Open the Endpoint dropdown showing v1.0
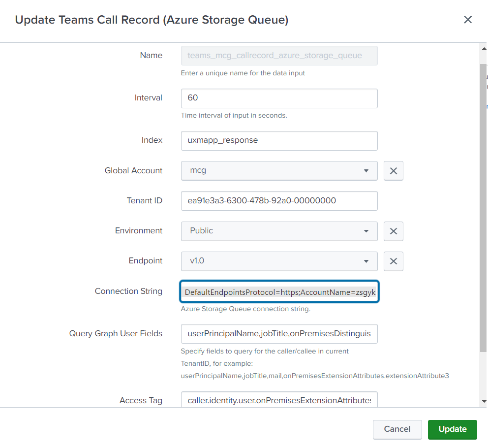 coord(279,261)
